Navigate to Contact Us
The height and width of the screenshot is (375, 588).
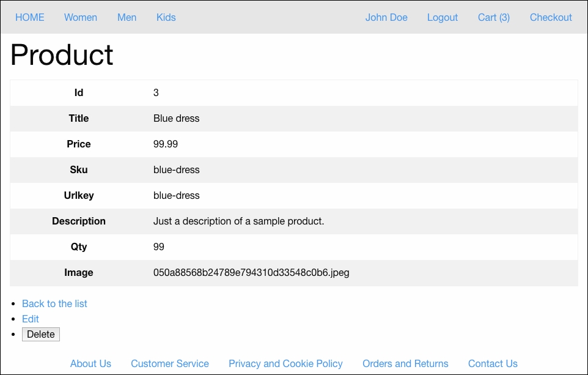pyautogui.click(x=493, y=363)
